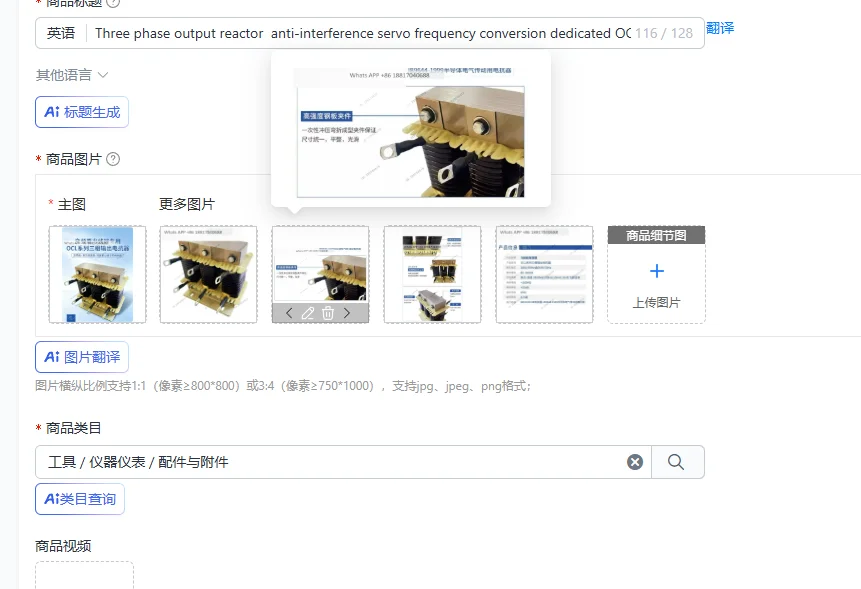Click the 翻译 link beside the title
The height and width of the screenshot is (589, 861).
[x=720, y=28]
